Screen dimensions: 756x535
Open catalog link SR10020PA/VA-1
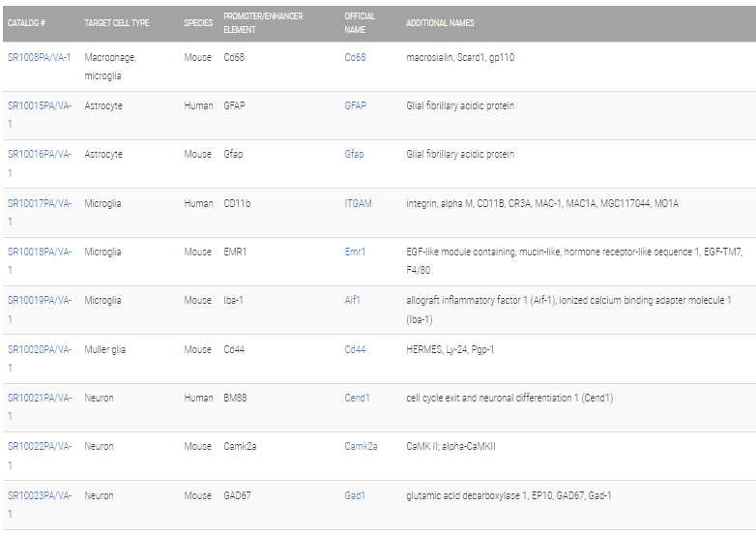40,358
